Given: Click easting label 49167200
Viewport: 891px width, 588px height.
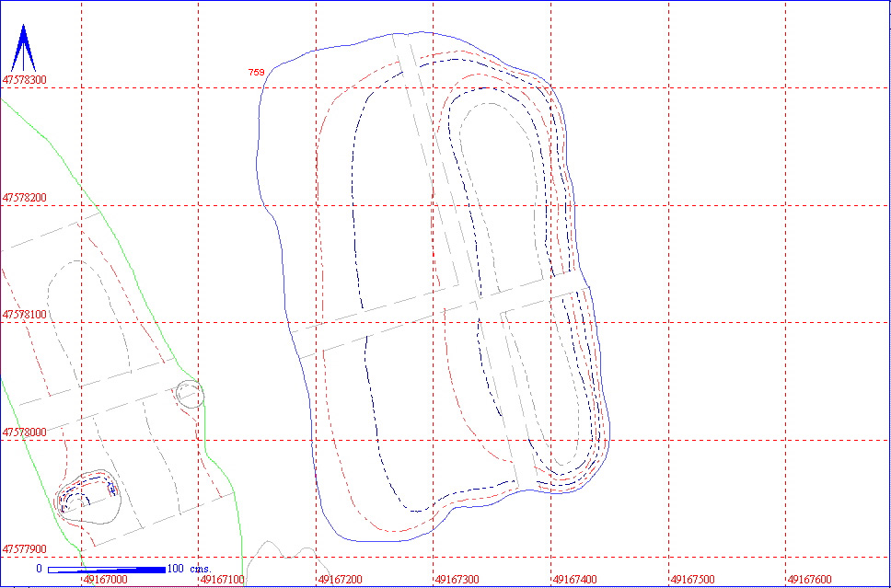Looking at the screenshot, I should pyautogui.click(x=341, y=580).
